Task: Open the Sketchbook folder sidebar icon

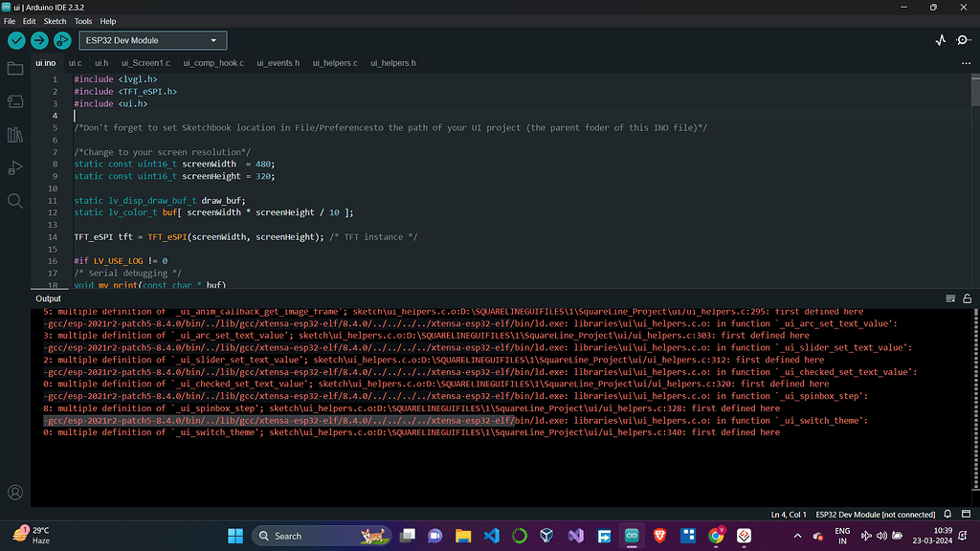Action: click(x=15, y=68)
